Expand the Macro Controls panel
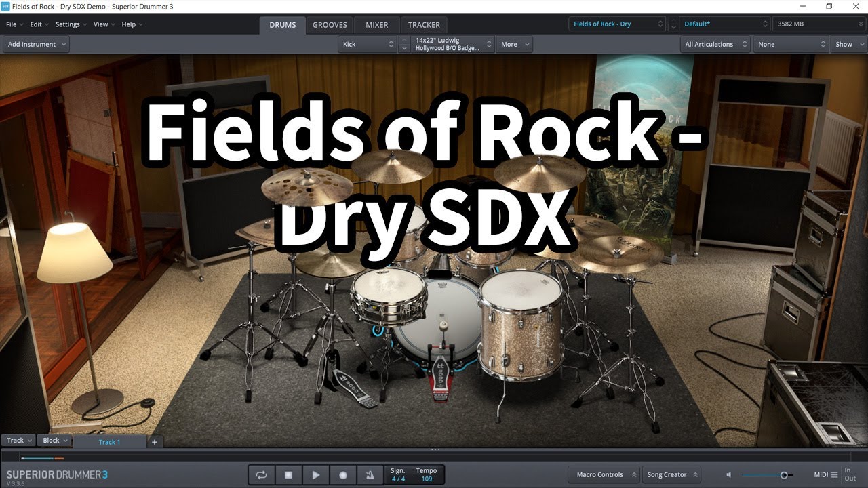 604,475
